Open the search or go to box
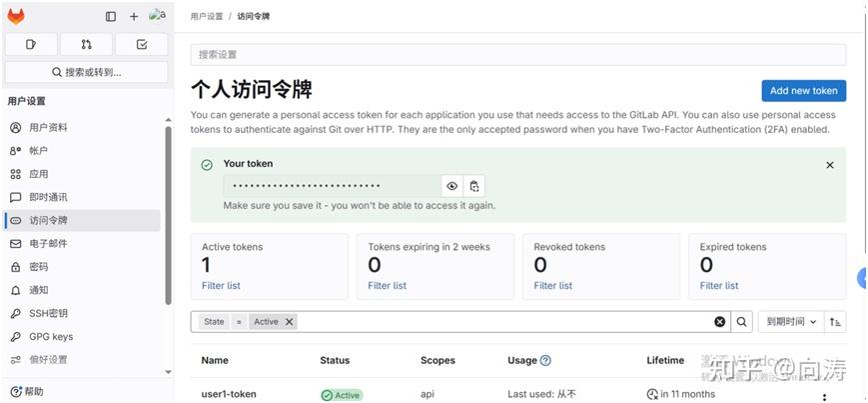 [x=86, y=72]
